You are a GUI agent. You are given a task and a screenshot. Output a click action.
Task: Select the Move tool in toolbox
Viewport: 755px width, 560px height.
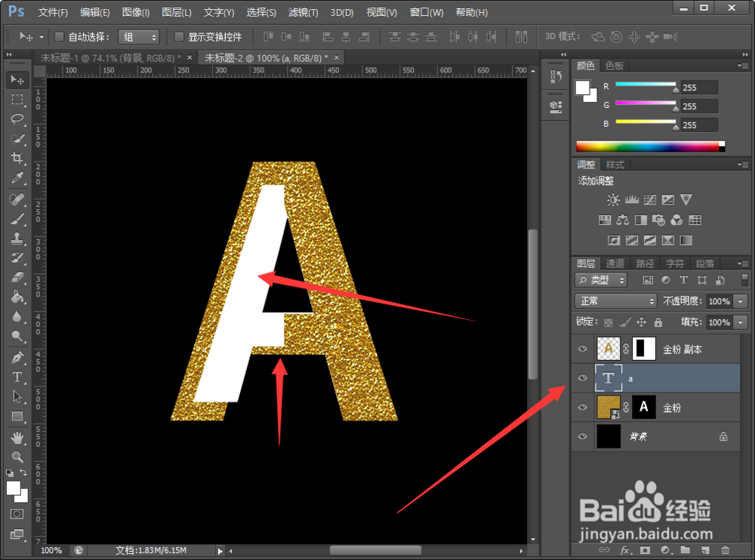[17, 79]
